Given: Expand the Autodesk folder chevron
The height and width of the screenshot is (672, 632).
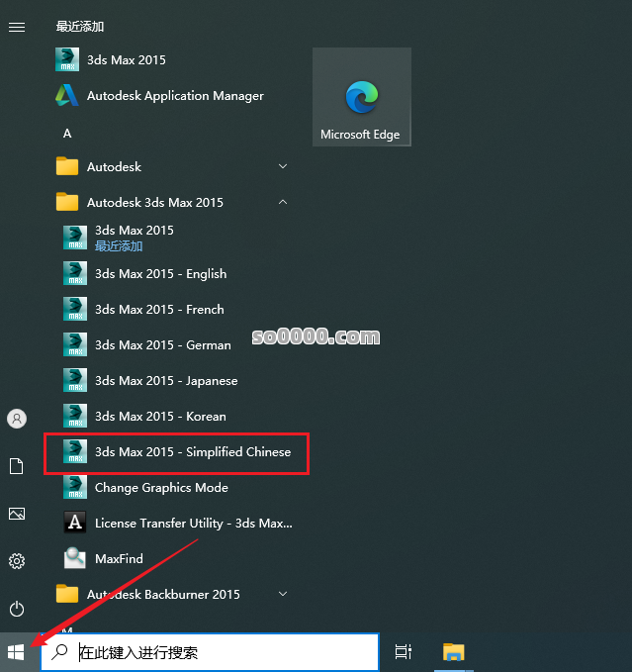Looking at the screenshot, I should [x=283, y=167].
